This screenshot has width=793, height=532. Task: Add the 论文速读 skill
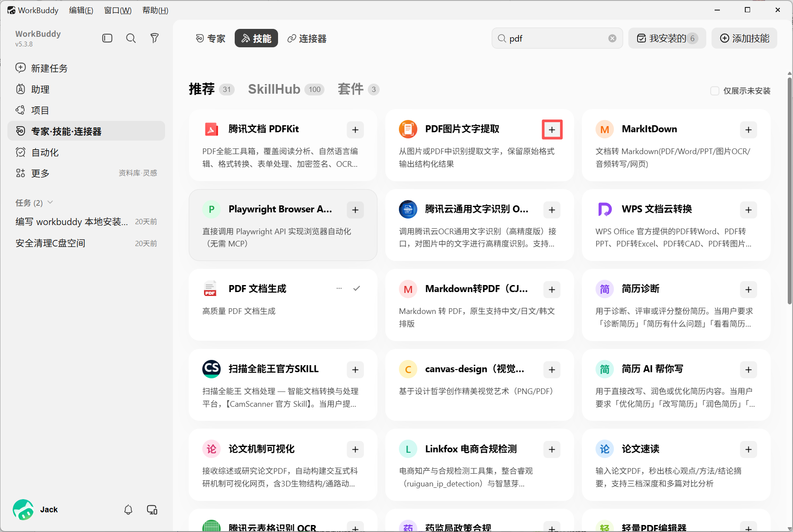[748, 450]
